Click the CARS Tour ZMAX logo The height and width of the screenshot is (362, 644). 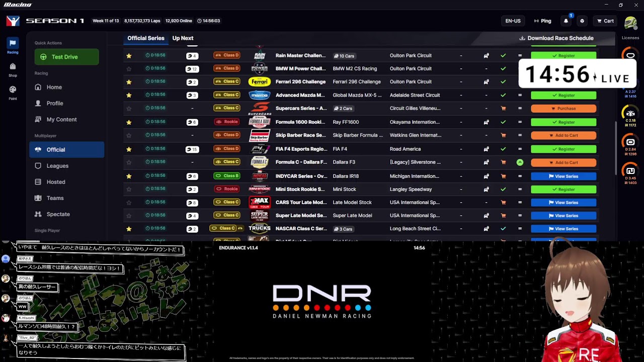260,203
